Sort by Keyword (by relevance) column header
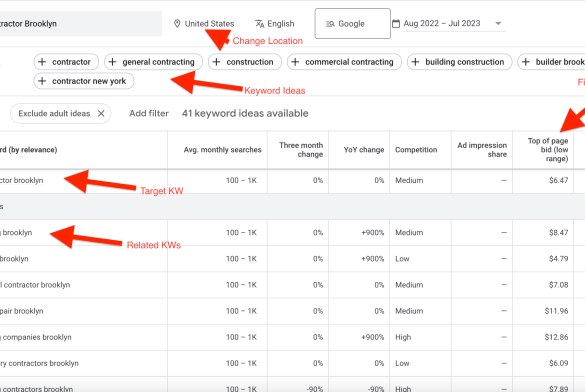Image resolution: width=585 pixels, height=392 pixels. tap(29, 150)
